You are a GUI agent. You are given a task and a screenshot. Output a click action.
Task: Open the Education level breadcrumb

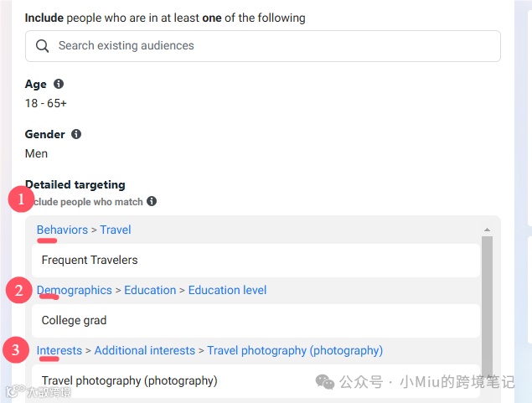tap(227, 290)
